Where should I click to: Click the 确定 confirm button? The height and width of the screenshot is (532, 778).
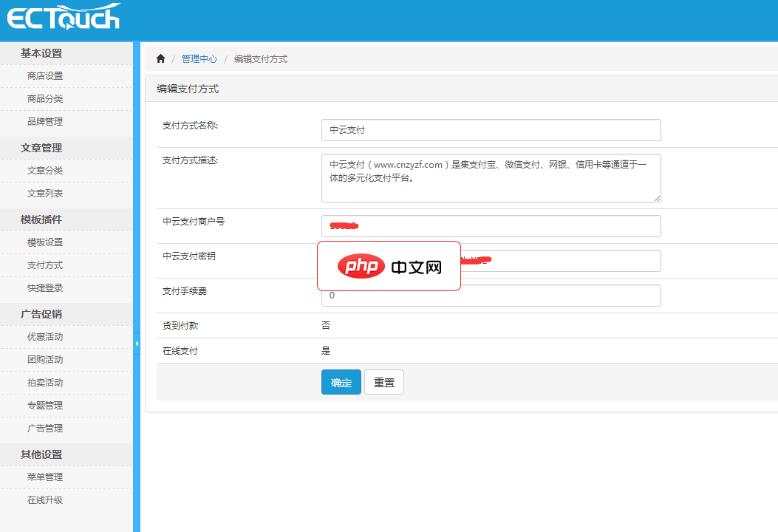point(341,382)
